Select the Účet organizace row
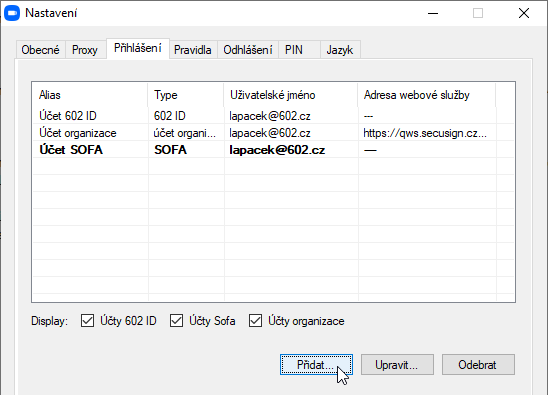This screenshot has height=395, width=548. 273,133
